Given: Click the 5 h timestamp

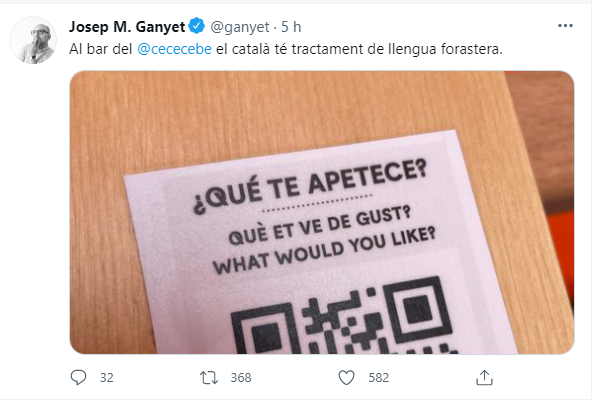Looking at the screenshot, I should point(291,27).
